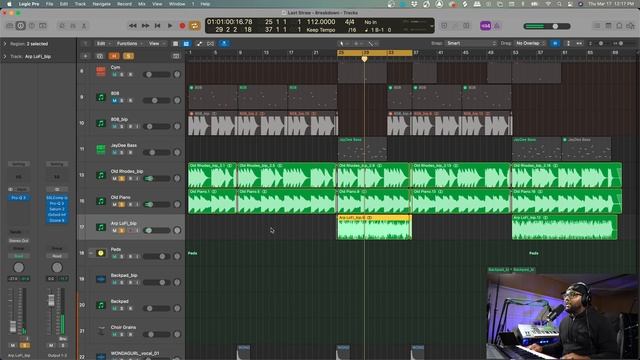Click the JayDee Bass track icon
The image size is (640, 360).
pos(101,149)
